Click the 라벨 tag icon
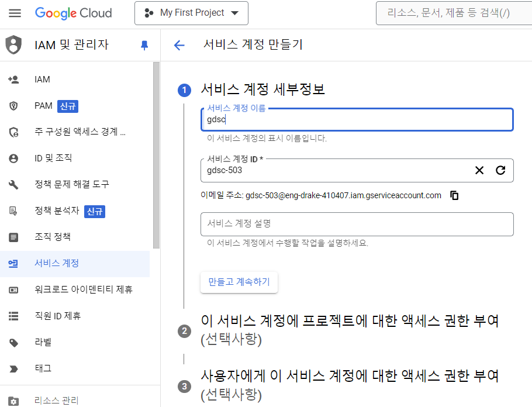 (13, 343)
